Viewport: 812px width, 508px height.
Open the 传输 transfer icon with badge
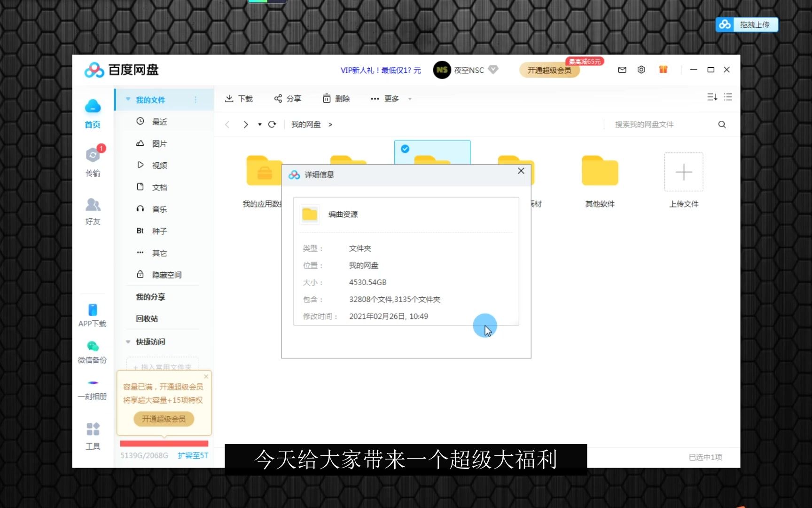pyautogui.click(x=93, y=160)
